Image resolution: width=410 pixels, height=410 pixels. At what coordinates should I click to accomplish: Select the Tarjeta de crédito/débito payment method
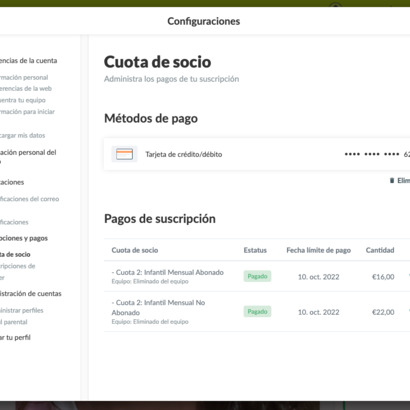[x=257, y=154]
